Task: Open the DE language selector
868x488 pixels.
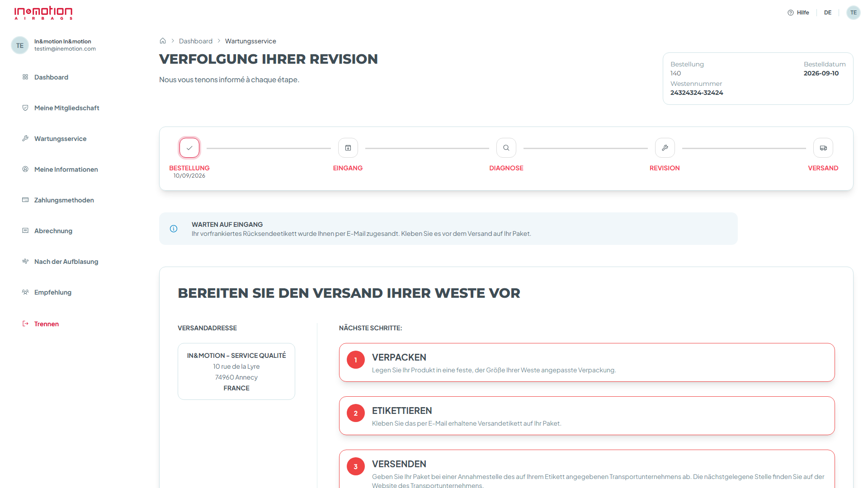Action: pos(828,13)
